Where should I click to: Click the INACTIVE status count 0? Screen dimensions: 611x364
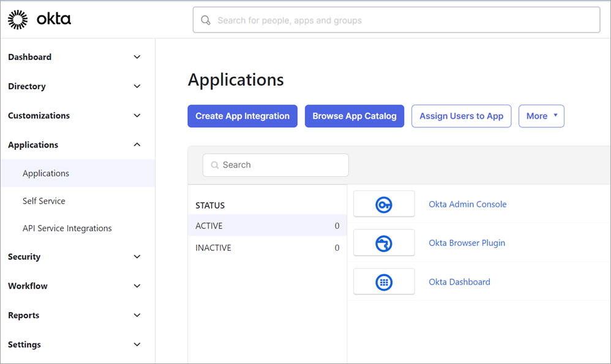coord(337,248)
